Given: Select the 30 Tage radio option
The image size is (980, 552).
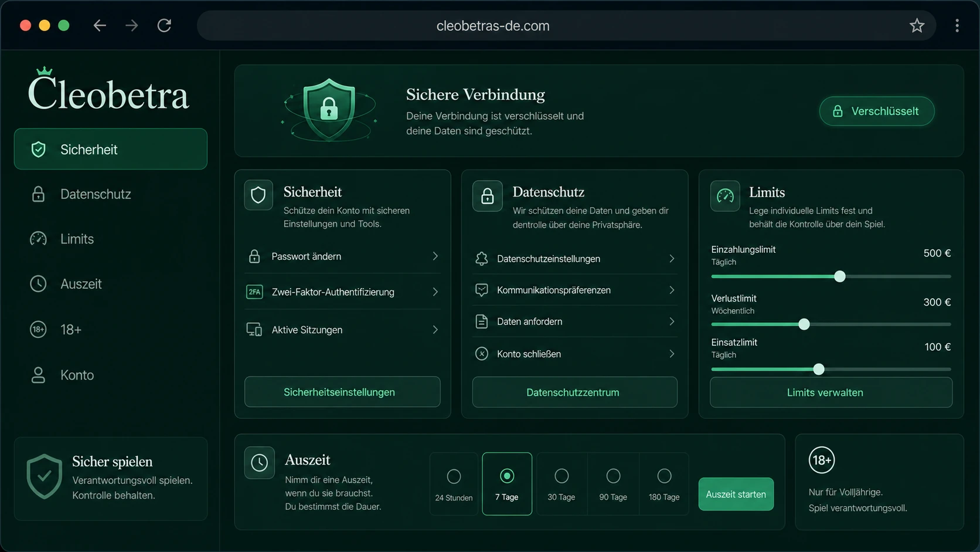Looking at the screenshot, I should [x=562, y=476].
